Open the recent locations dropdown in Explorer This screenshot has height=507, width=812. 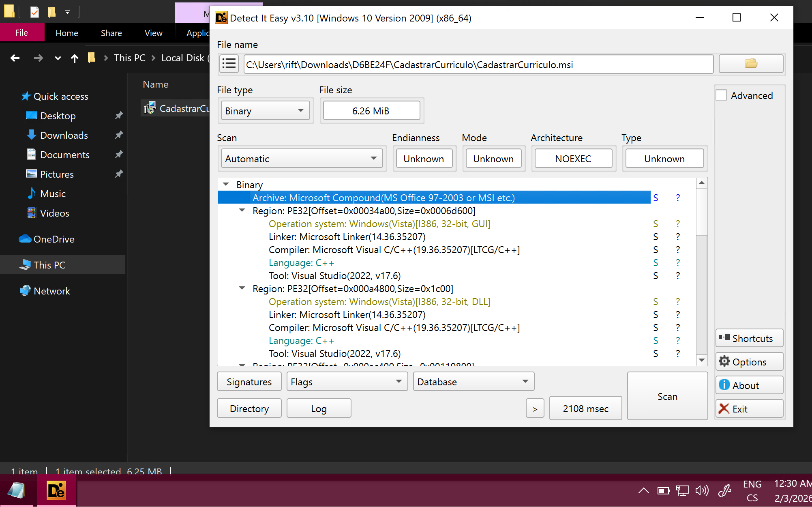coord(58,58)
